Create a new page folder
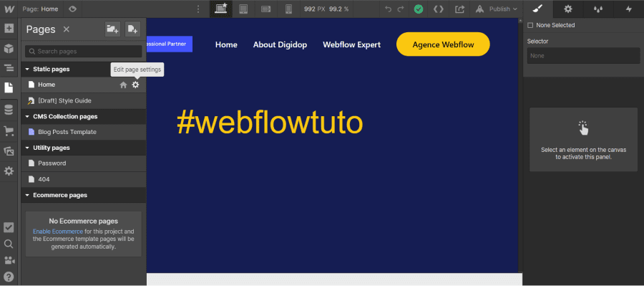This screenshot has height=286, width=644. (x=112, y=29)
